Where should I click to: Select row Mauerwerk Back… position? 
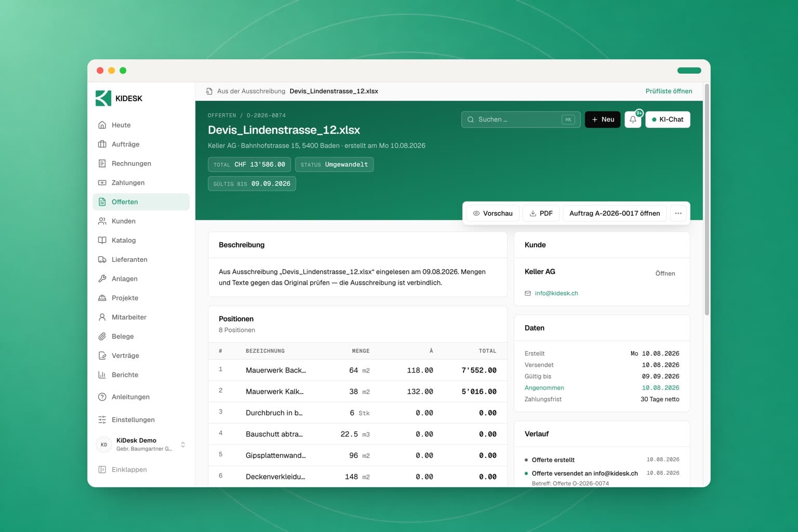[357, 370]
